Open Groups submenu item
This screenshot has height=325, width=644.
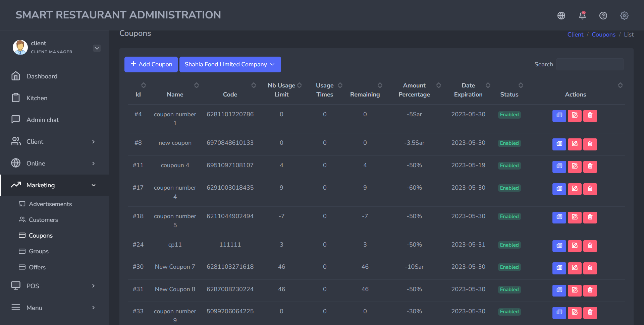coord(39,251)
